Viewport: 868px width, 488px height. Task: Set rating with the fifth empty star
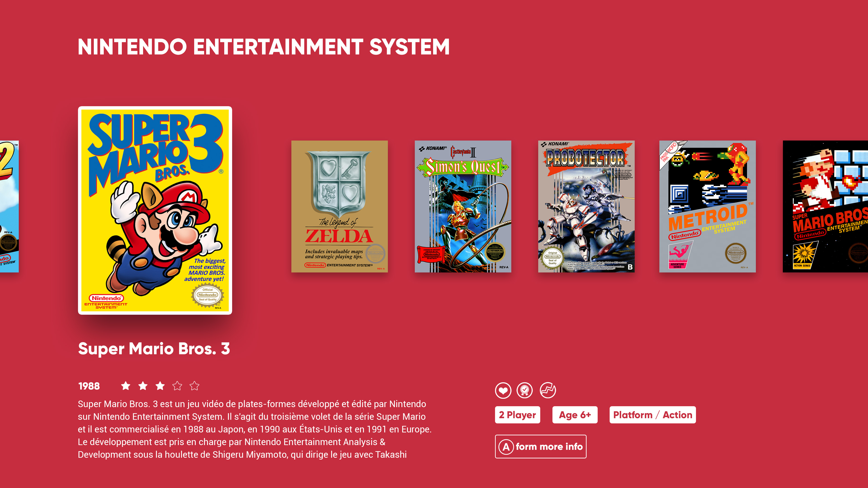coord(194,386)
